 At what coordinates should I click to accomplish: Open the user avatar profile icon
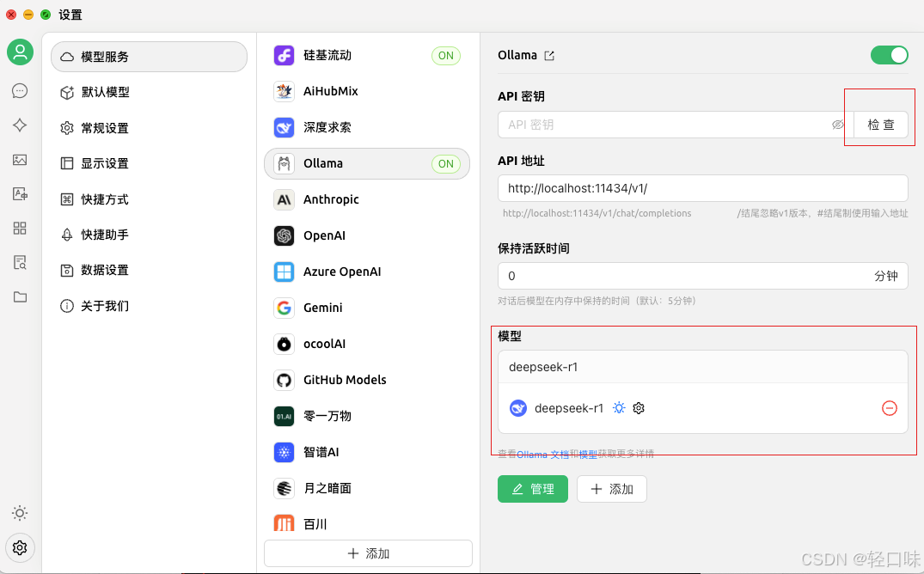(20, 52)
